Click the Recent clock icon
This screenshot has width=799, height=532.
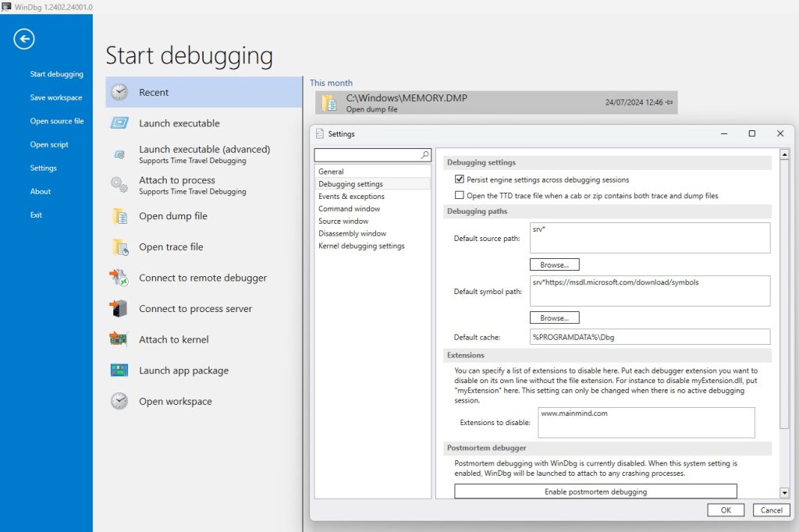pos(119,92)
